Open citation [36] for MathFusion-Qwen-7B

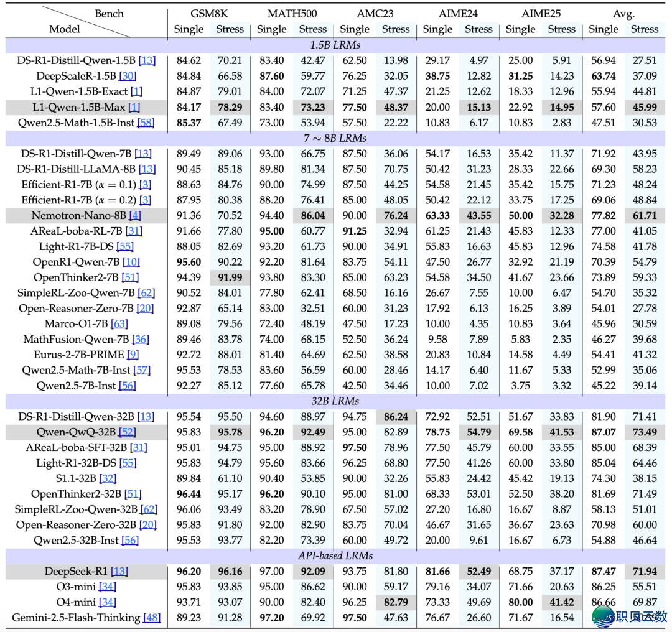click(x=141, y=339)
